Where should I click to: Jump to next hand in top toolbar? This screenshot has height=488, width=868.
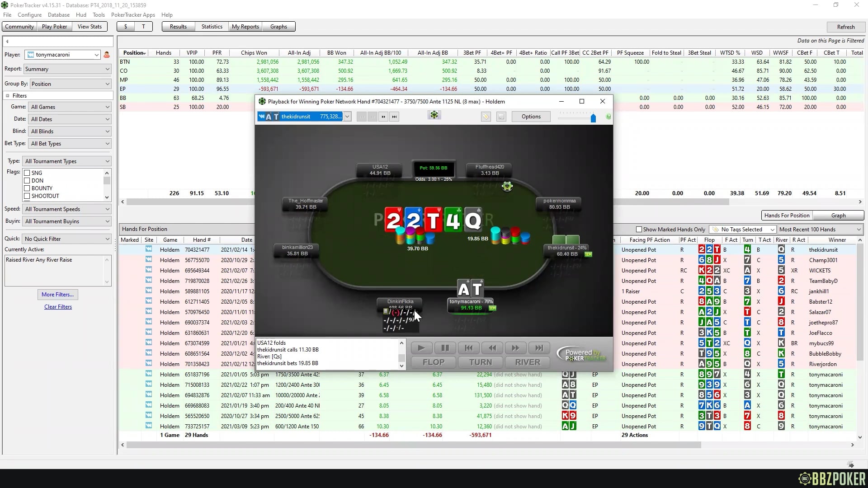(383, 117)
